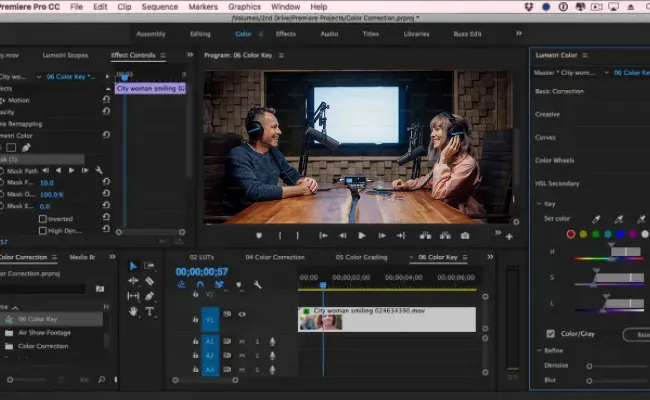Toggle nest sequence insert mode icon
This screenshot has height=400, width=650.
[x=181, y=284]
